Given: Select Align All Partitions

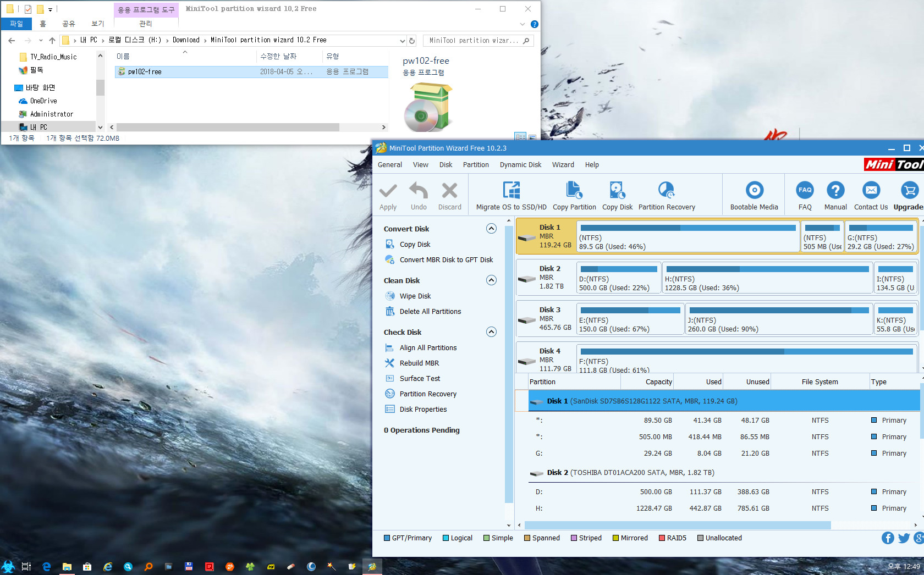Looking at the screenshot, I should coord(428,348).
